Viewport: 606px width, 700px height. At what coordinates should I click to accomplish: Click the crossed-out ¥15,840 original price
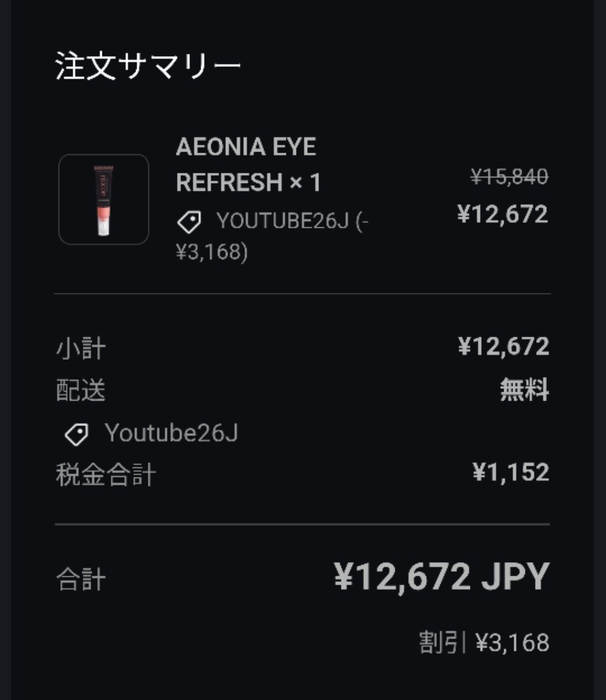pos(510,176)
